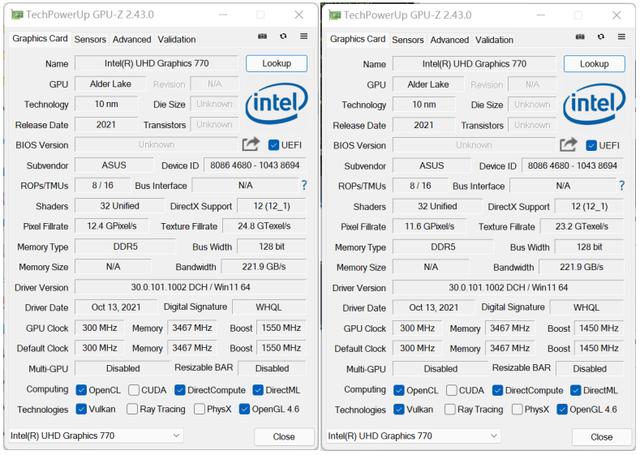The width and height of the screenshot is (640, 455).
Task: Click the Bus Interface question mark in right window
Action: (622, 186)
